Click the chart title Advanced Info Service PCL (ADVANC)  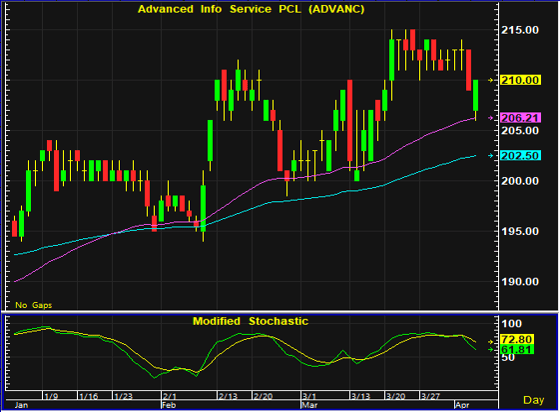coord(251,9)
